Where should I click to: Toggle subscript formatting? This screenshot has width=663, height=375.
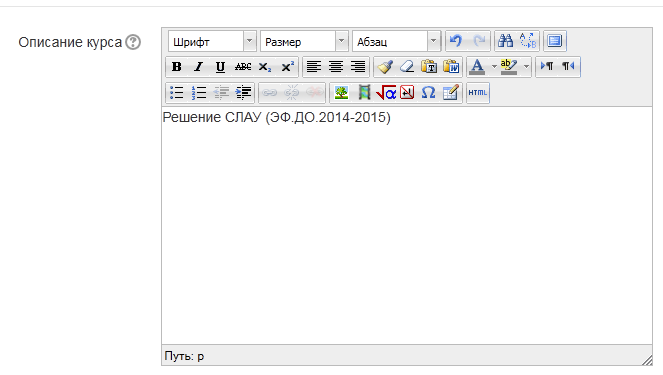tap(265, 67)
